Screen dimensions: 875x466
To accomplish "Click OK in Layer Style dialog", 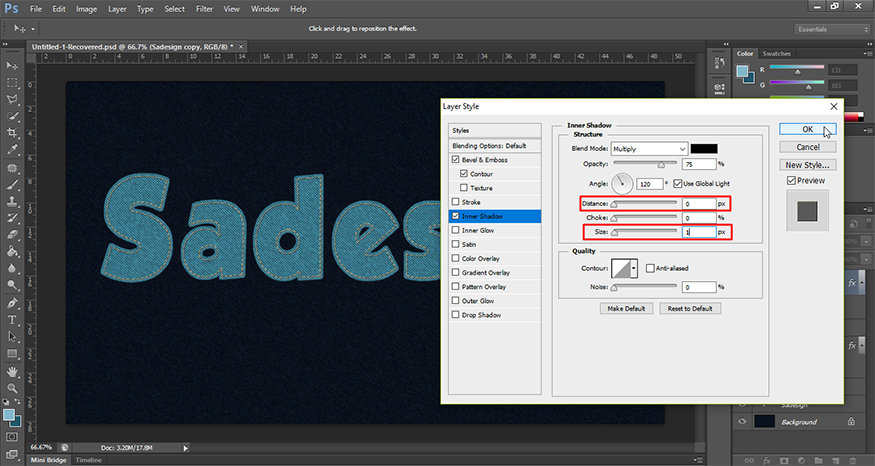I will point(807,129).
